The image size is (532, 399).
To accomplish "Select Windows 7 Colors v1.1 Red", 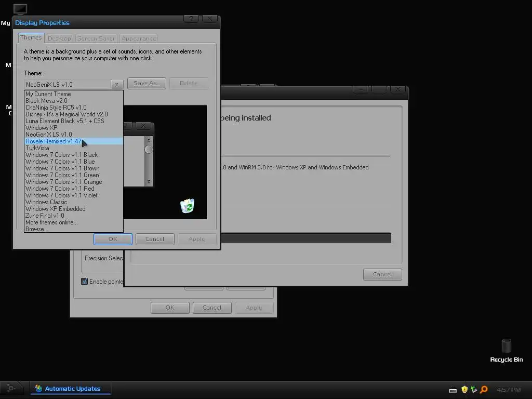I will (x=74, y=189).
